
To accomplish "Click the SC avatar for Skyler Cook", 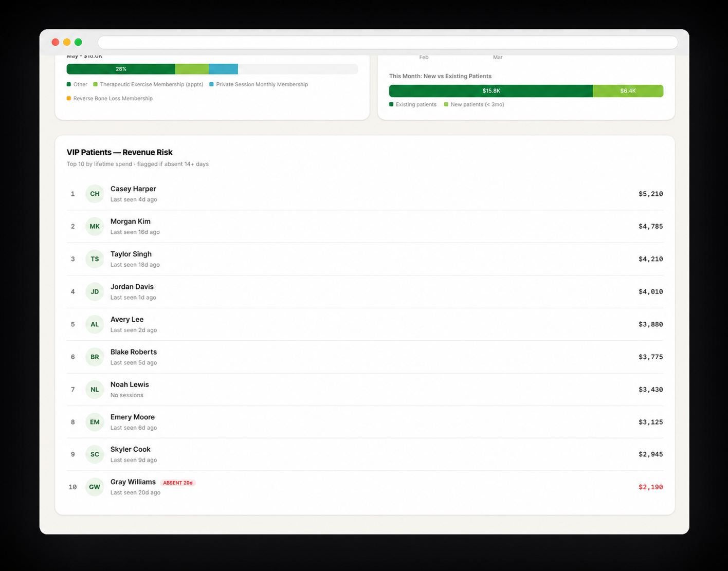I will [95, 454].
